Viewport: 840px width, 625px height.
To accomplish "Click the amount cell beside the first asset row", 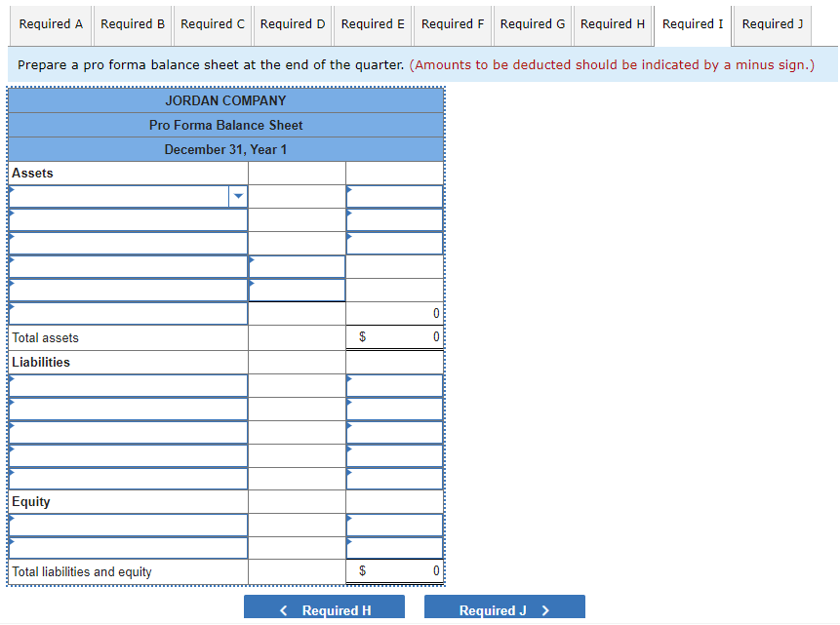I will pyautogui.click(x=394, y=196).
